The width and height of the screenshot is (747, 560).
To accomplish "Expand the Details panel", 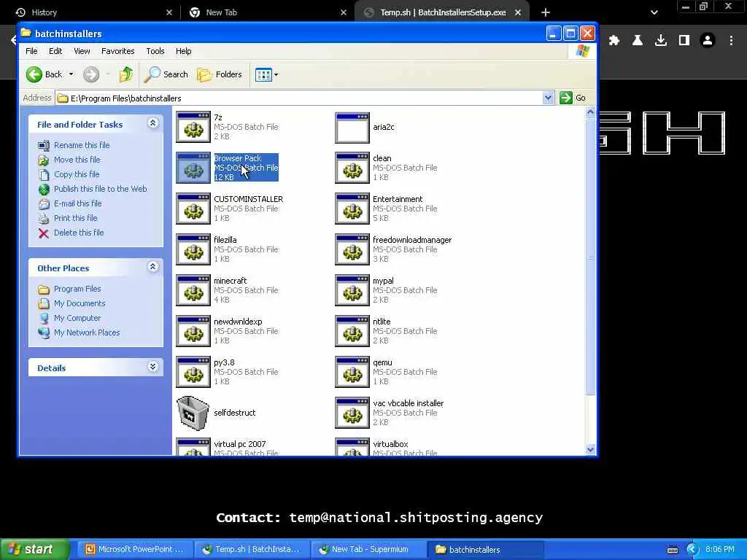I will click(x=153, y=367).
